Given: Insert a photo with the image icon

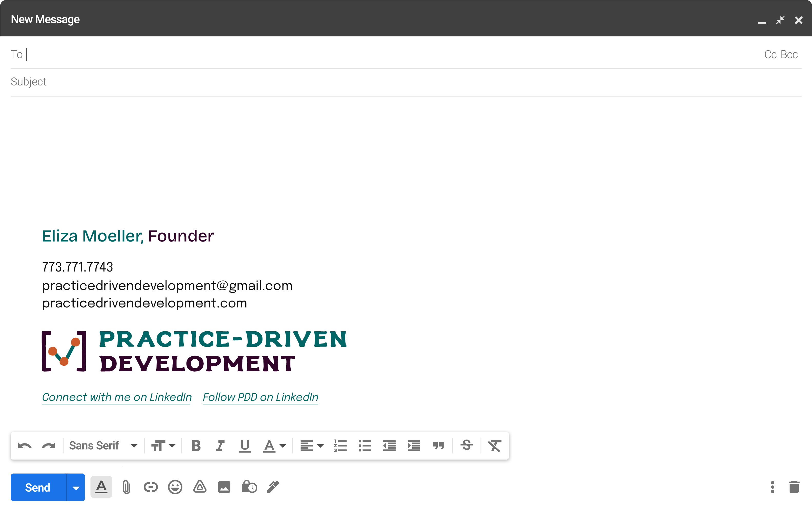Looking at the screenshot, I should (224, 487).
